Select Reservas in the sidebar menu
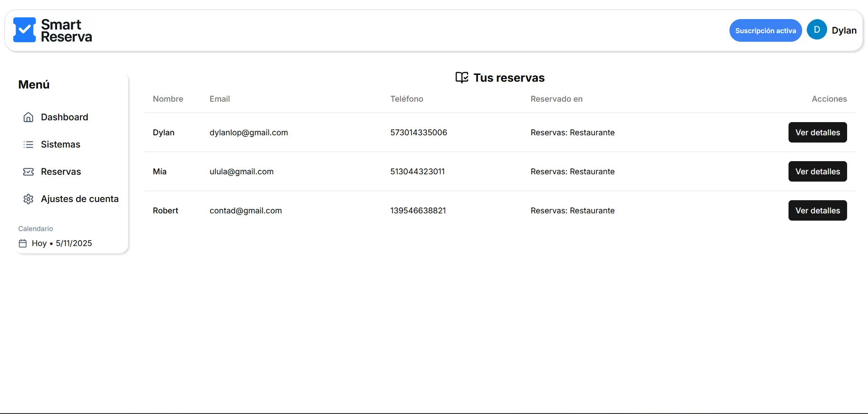Image resolution: width=868 pixels, height=414 pixels. click(61, 172)
